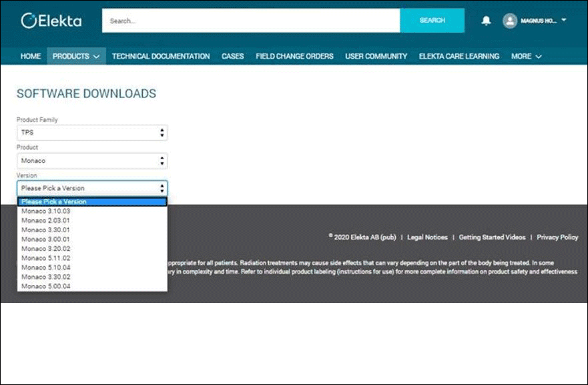Click the SOFTWARE DOWNLOADS heading
The height and width of the screenshot is (385, 588).
point(86,93)
